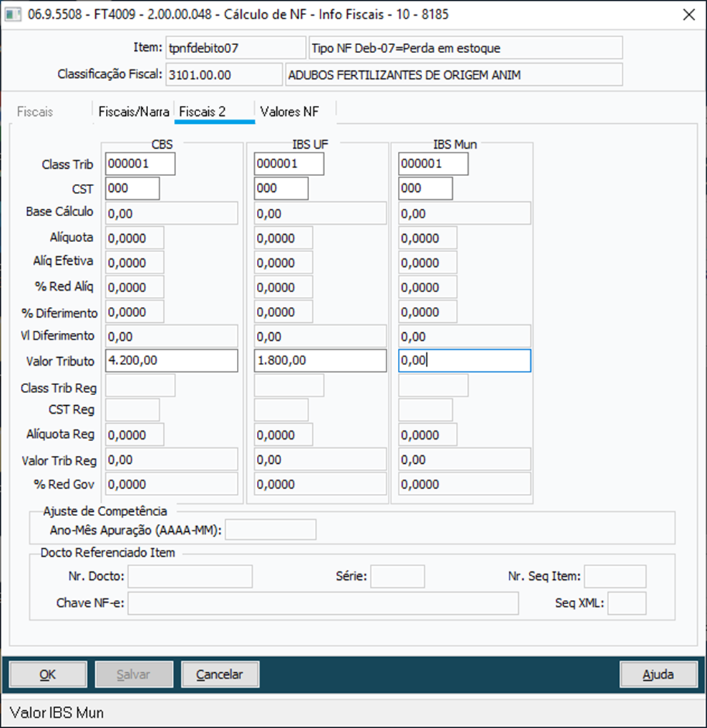Click the IBS UF Alíquota Reg field
This screenshot has width=707, height=728.
coord(283,435)
